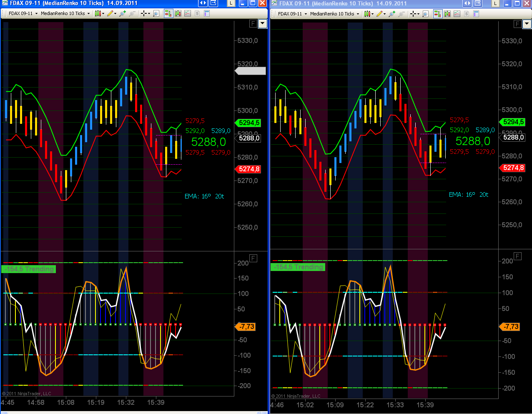Open the corner arrow dropdown in right chart
This screenshot has height=414, width=532.
[x=527, y=24]
